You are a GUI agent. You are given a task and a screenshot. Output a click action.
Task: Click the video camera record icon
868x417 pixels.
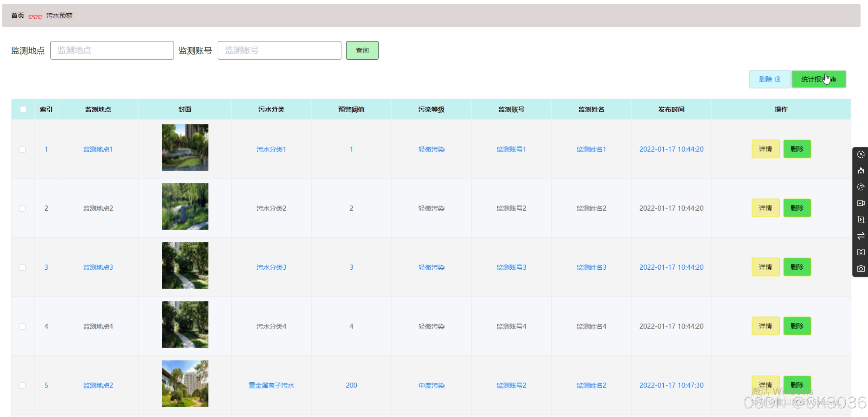pos(861,203)
